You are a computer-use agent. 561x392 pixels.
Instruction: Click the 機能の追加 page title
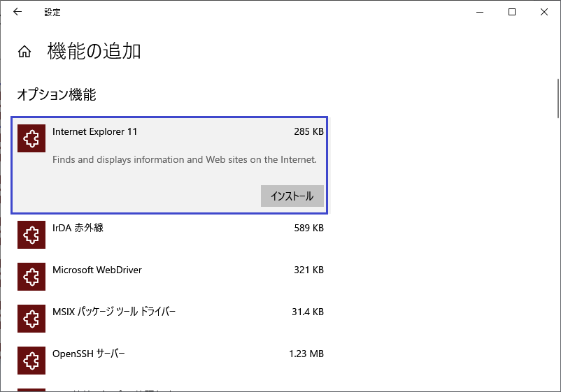tap(94, 51)
